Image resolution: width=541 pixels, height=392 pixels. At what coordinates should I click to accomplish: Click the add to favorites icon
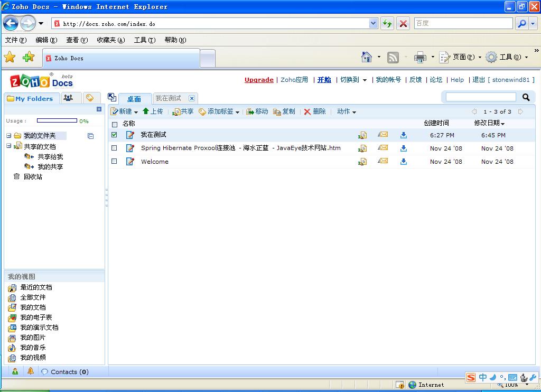29,57
